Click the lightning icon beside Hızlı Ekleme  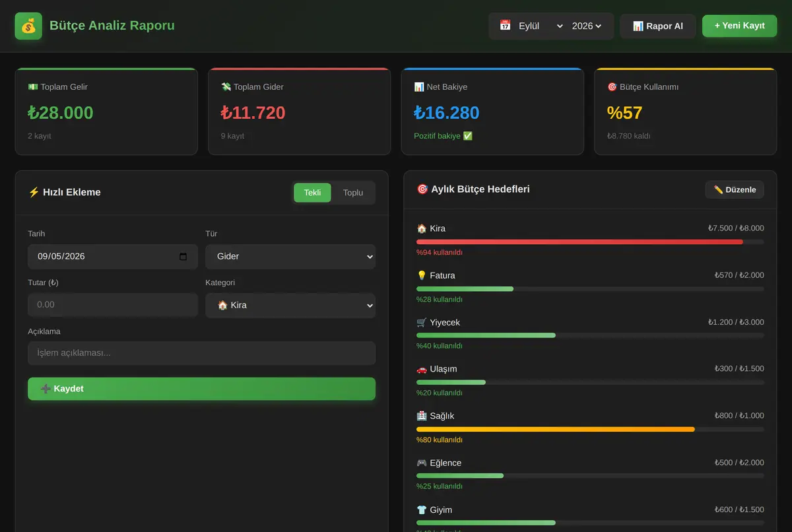(34, 192)
